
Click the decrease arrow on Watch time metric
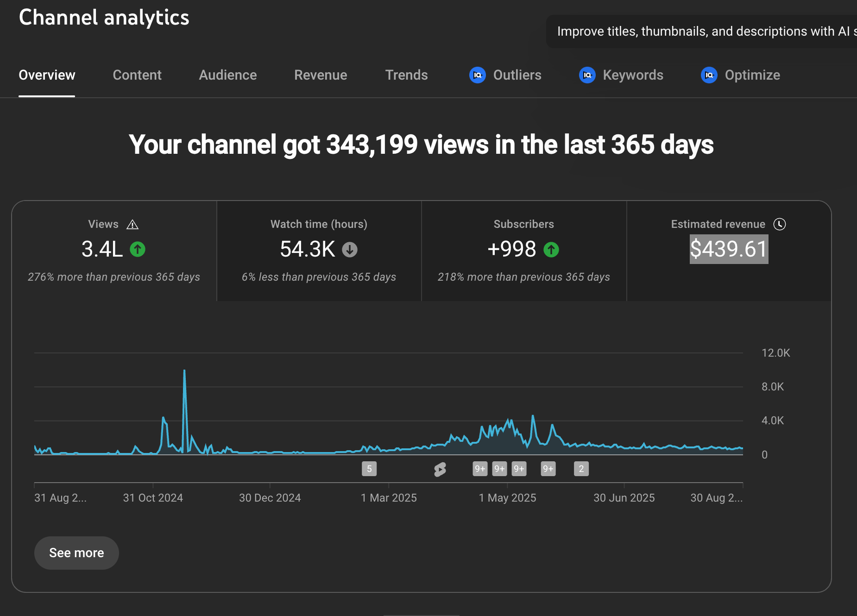pyautogui.click(x=349, y=249)
